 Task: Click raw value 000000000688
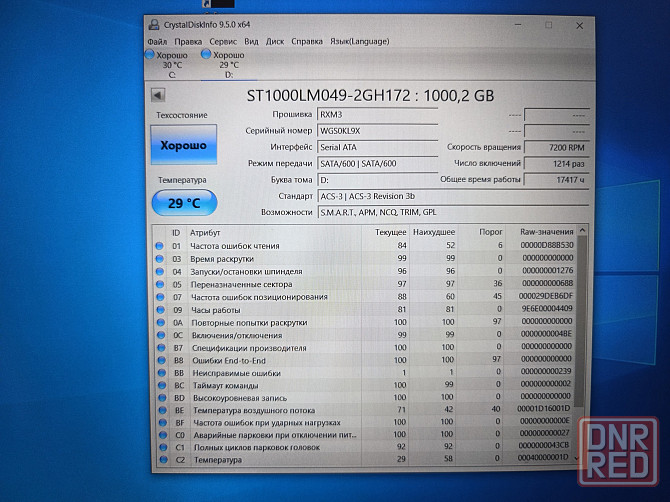point(548,283)
